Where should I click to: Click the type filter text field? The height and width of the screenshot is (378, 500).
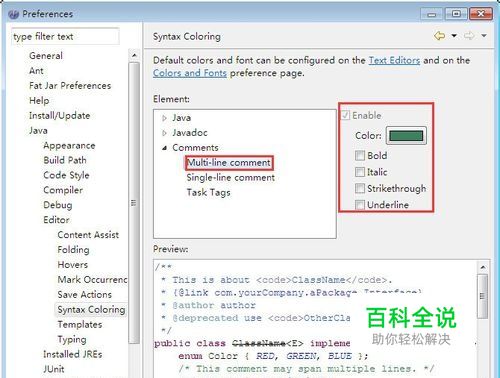point(65,36)
